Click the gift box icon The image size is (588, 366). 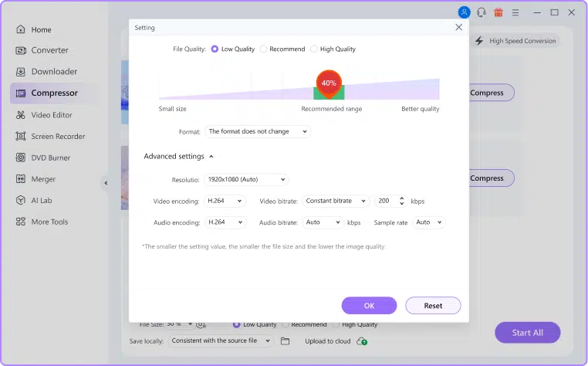pyautogui.click(x=498, y=12)
